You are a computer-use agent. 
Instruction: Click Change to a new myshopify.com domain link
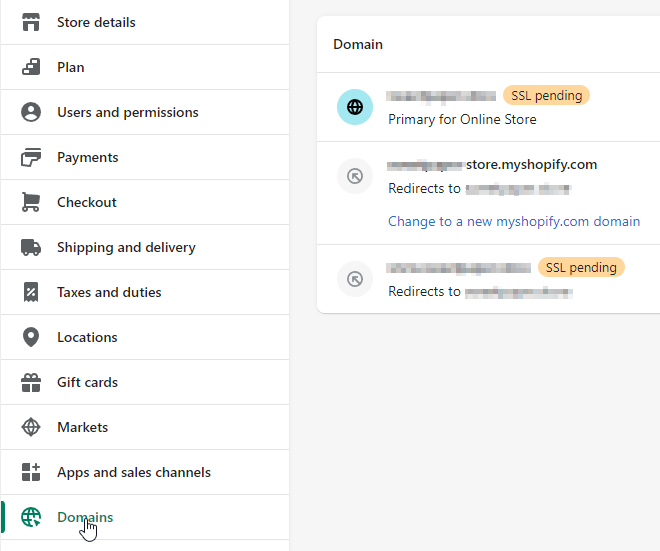(x=514, y=221)
